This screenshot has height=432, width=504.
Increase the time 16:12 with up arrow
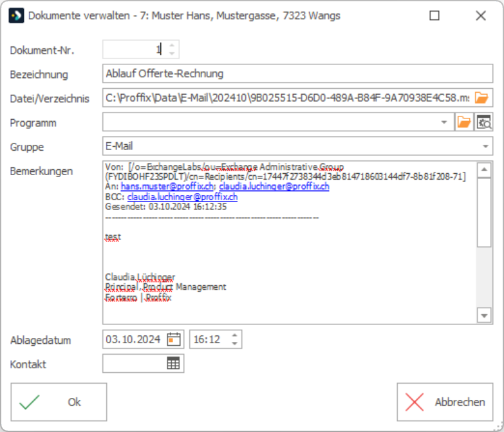click(235, 335)
